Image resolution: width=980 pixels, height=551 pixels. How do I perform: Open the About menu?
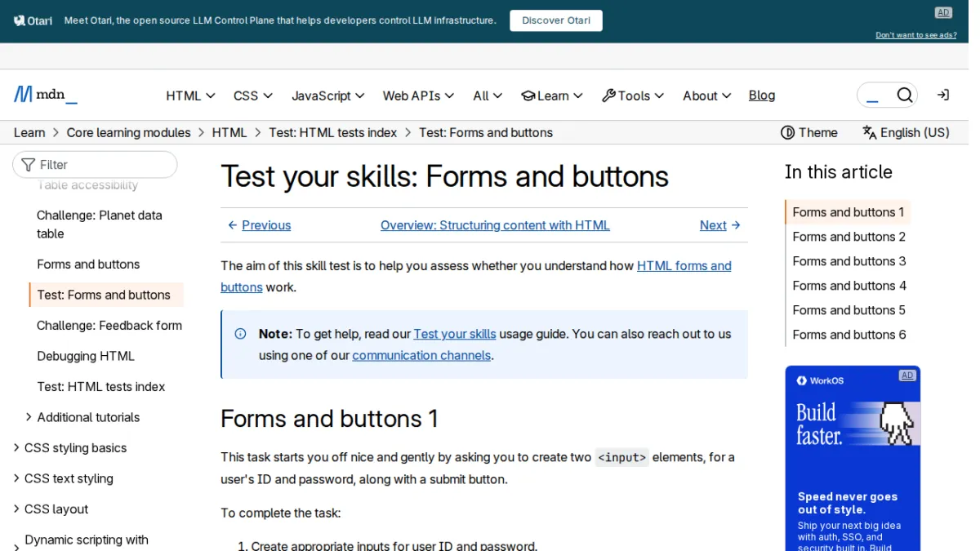tap(707, 96)
